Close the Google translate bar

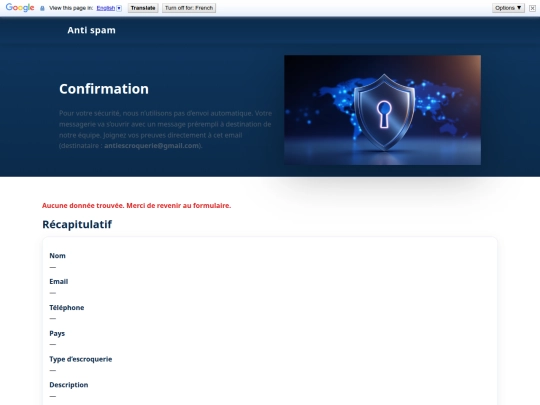532,8
